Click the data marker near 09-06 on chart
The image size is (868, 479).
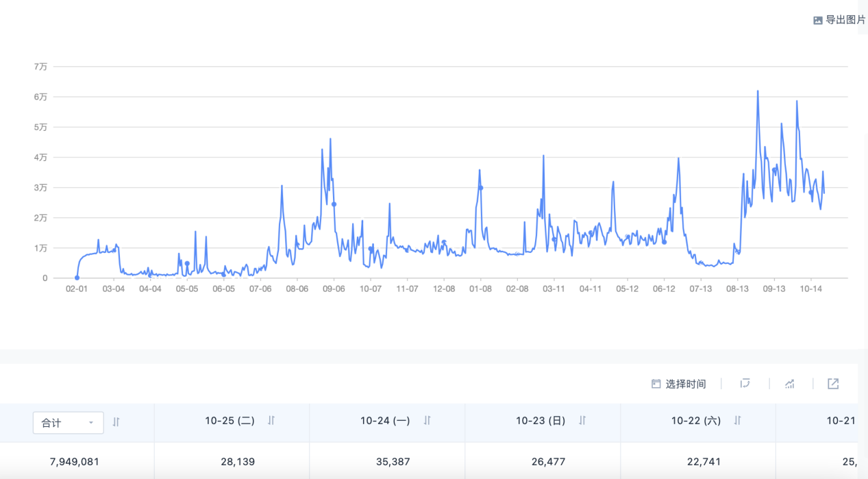tap(334, 204)
